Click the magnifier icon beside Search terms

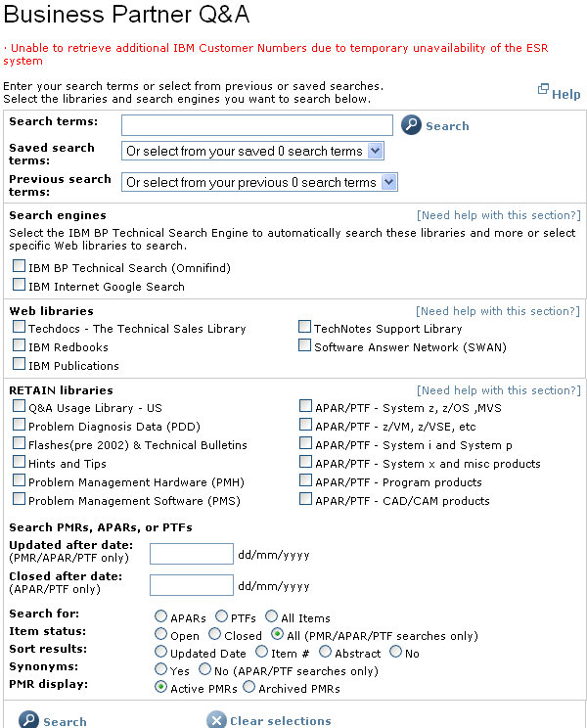point(411,125)
